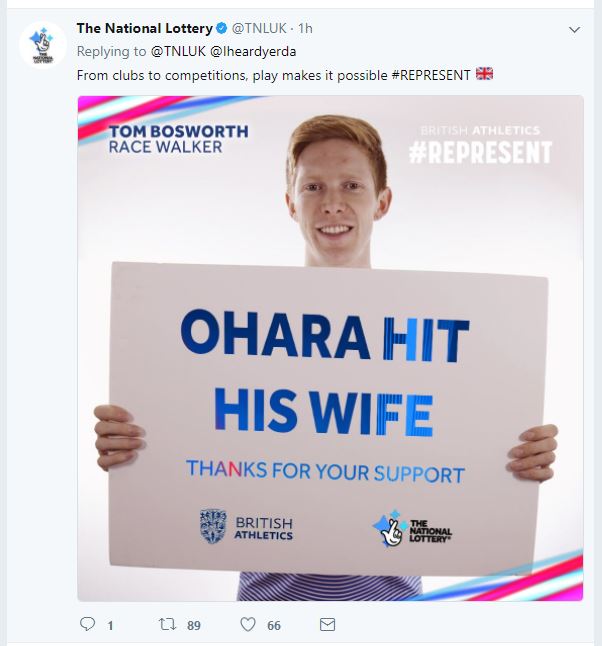Retweet this National Lottery tweet
602x646 pixels.
pos(168,624)
